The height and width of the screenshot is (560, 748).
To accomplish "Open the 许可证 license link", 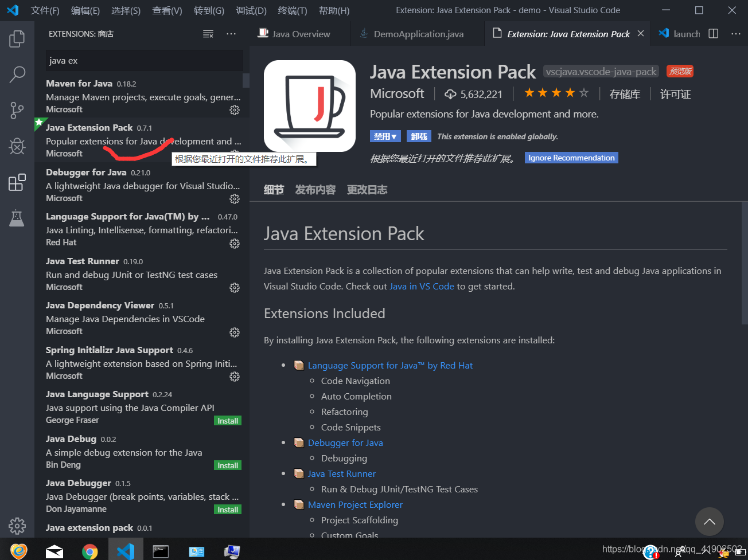I will tap(676, 95).
